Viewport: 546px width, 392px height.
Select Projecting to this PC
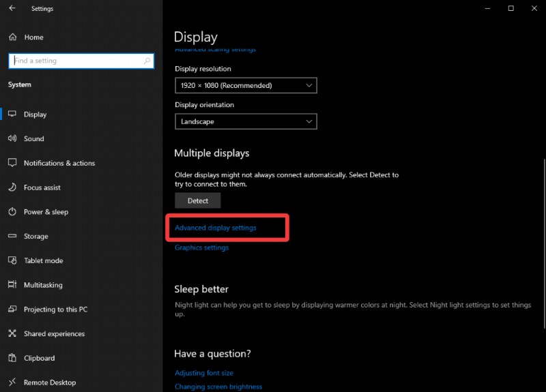coord(55,310)
